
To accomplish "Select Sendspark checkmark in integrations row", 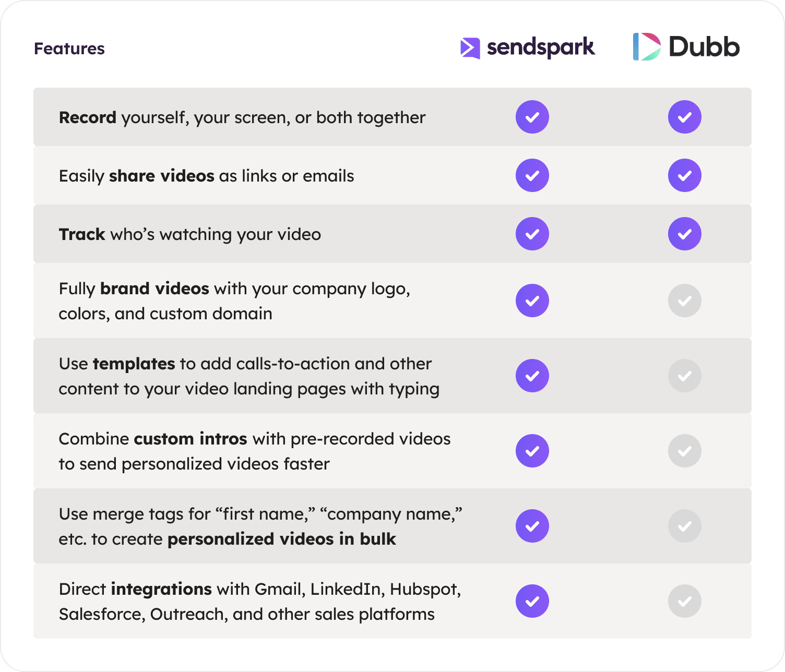I will (x=532, y=601).
